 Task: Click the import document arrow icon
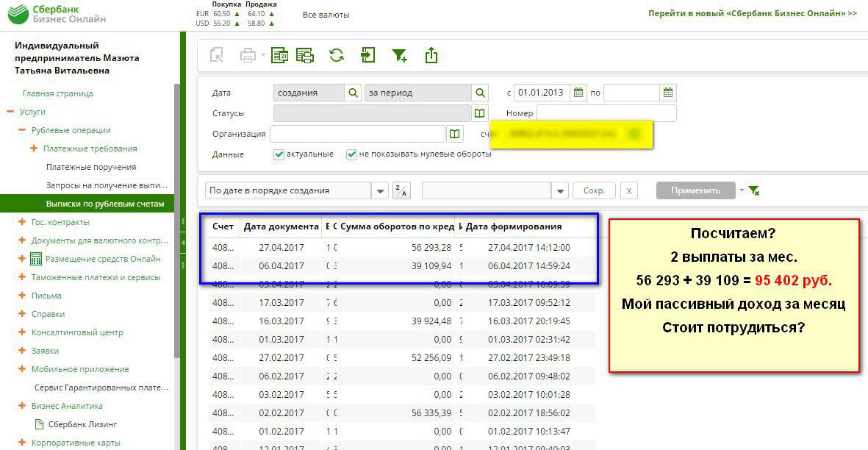pos(367,55)
